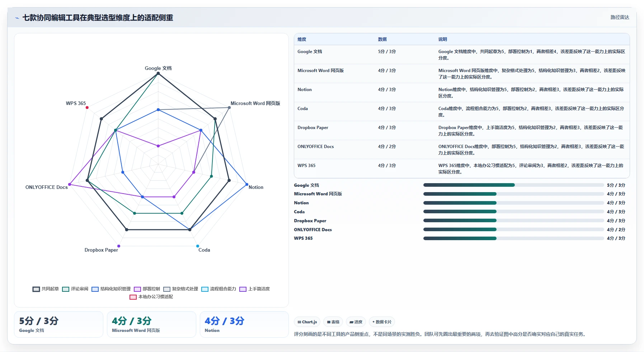
Task: Toggle the 上手简洁度 legend series
Action: [x=254, y=289]
